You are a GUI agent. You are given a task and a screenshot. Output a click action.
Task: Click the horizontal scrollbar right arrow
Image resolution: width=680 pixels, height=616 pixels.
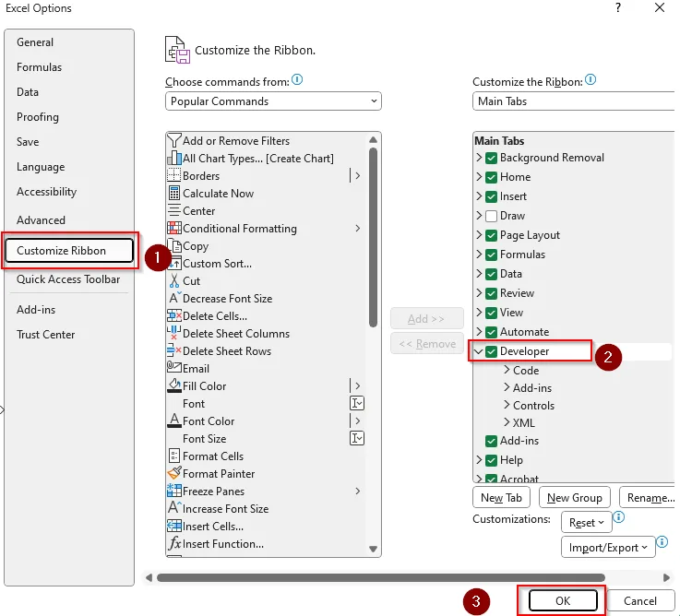pyautogui.click(x=666, y=577)
